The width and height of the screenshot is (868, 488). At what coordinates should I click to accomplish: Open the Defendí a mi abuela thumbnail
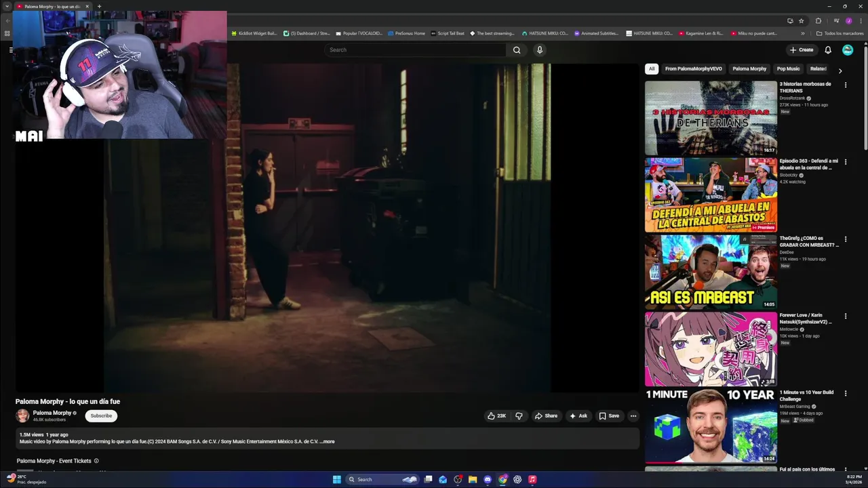pyautogui.click(x=711, y=195)
